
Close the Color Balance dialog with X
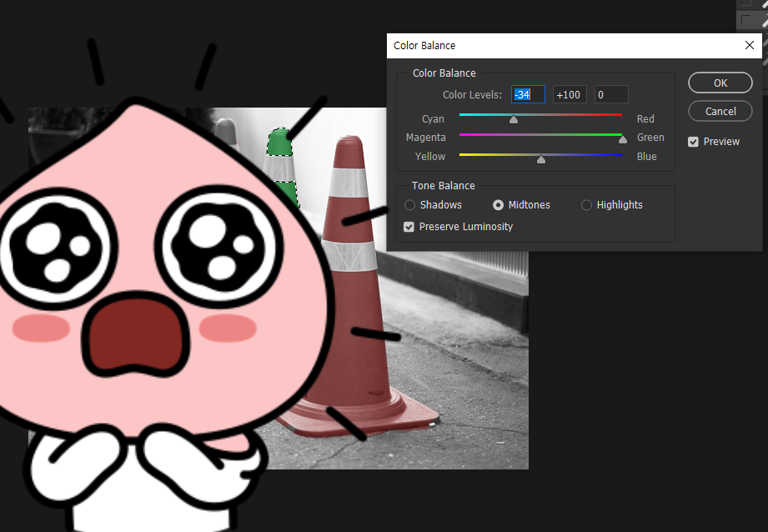749,45
